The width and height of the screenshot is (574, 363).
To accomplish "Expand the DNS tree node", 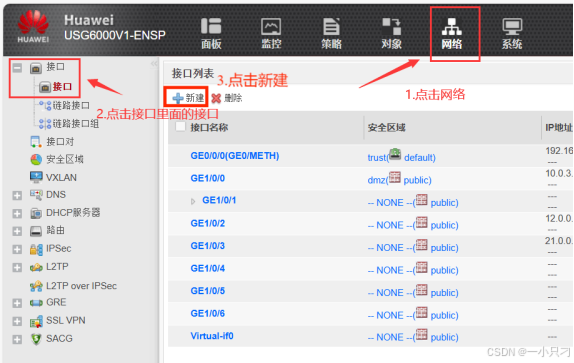I will point(17,195).
